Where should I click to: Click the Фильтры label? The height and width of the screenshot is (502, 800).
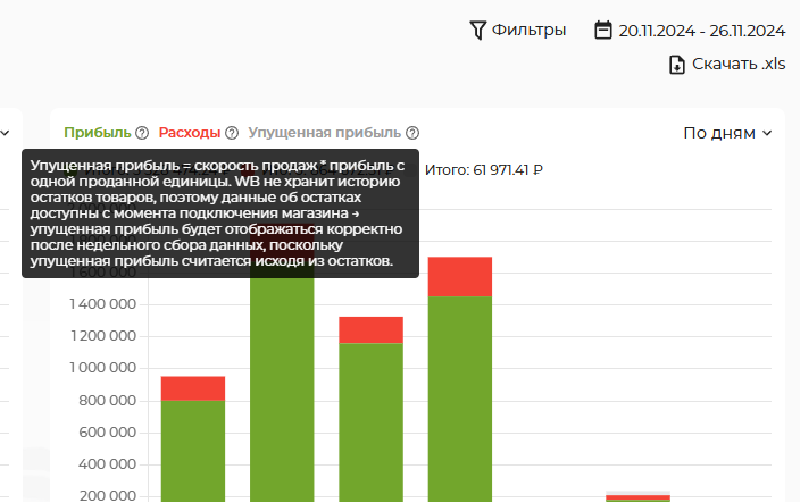click(529, 30)
